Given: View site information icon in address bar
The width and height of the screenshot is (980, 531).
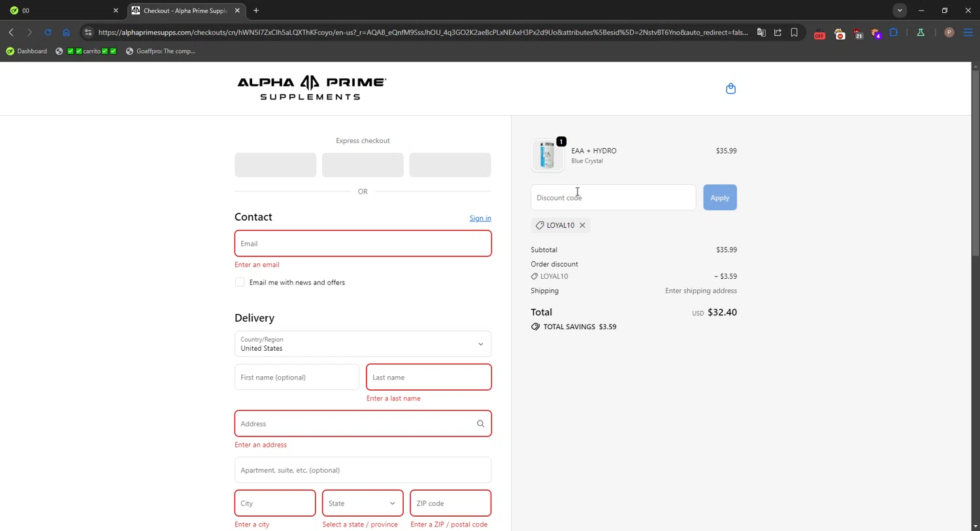Looking at the screenshot, I should (88, 33).
